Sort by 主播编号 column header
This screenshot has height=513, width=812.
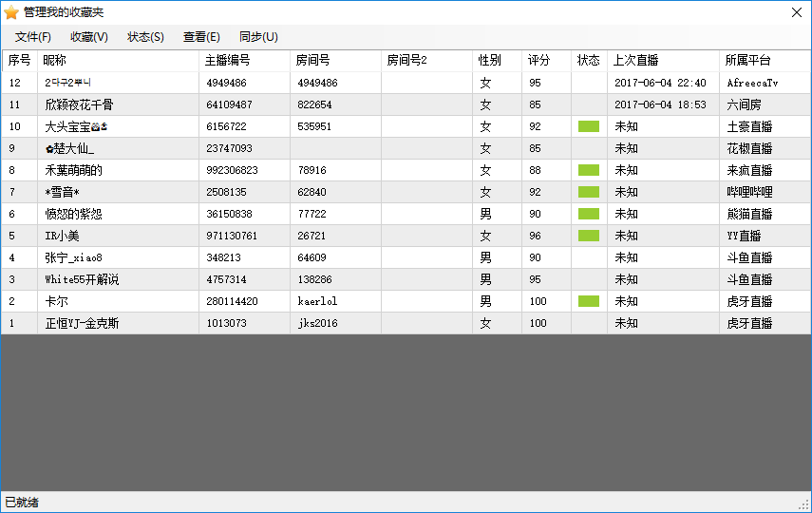[x=244, y=61]
